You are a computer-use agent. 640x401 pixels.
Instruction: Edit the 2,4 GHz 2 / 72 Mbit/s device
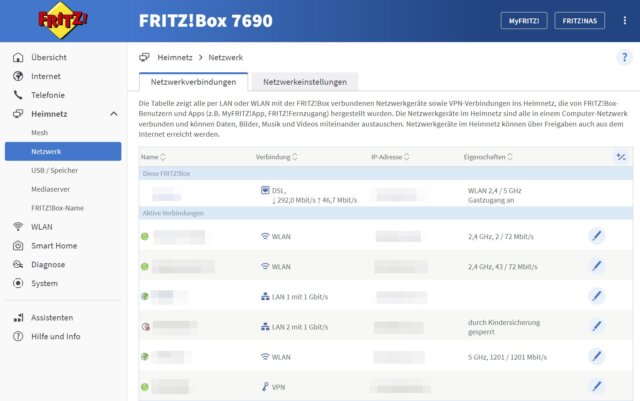pos(596,236)
